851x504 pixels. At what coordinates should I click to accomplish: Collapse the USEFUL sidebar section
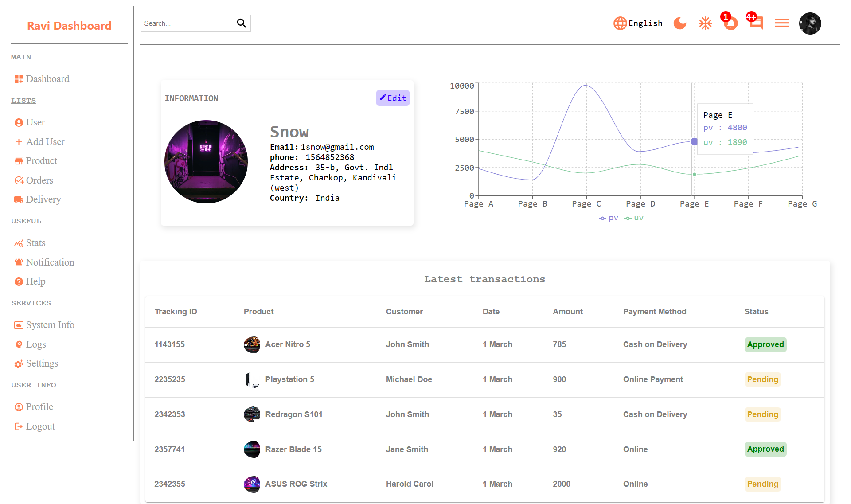click(26, 221)
